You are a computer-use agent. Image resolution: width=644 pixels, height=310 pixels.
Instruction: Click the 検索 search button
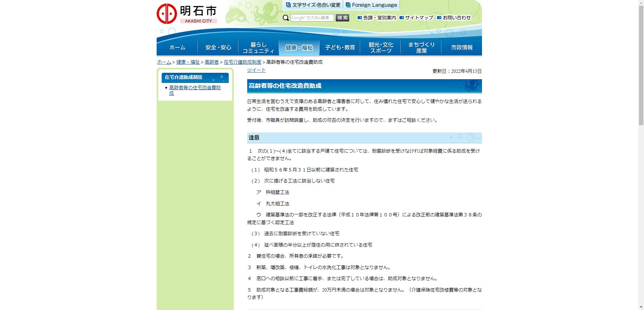tap(342, 18)
